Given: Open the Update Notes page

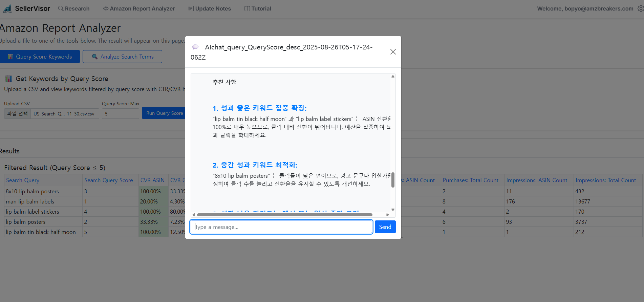Looking at the screenshot, I should [x=210, y=8].
